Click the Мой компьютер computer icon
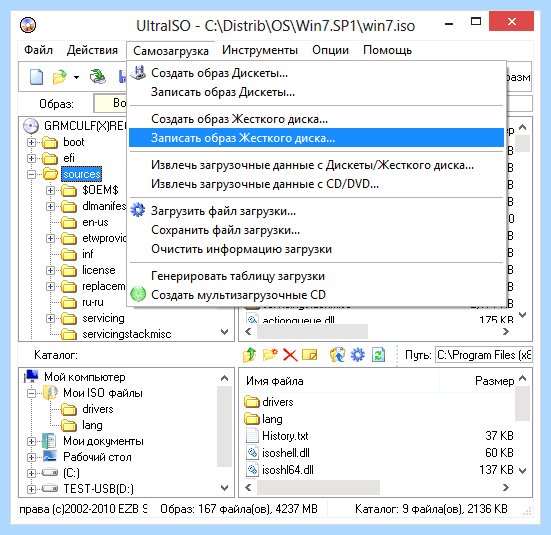 (x=31, y=376)
